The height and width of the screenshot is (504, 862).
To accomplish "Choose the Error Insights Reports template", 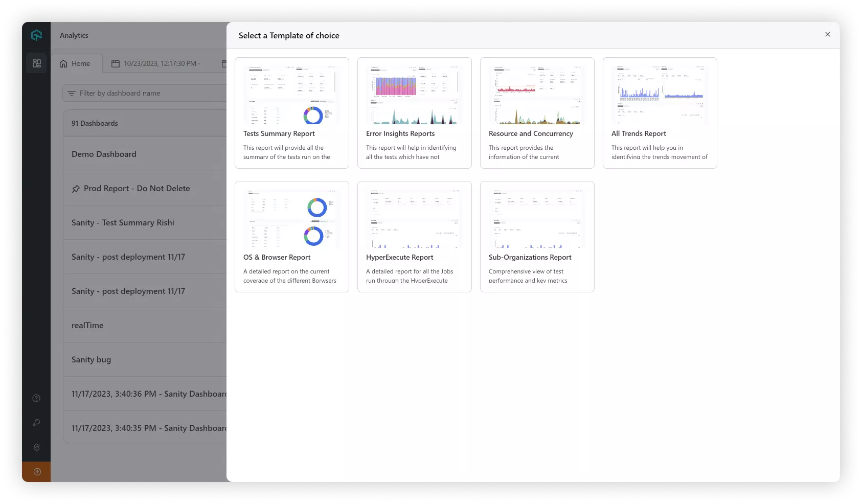I will point(414,113).
